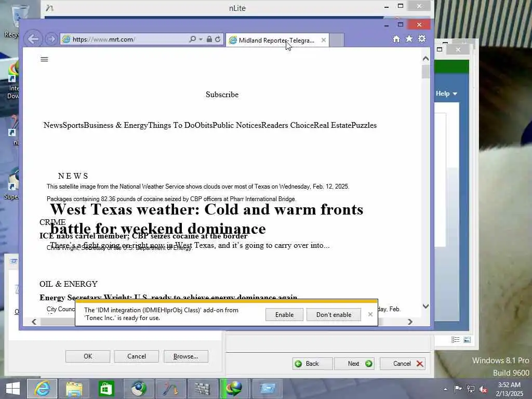Show hidden system tray icons
Viewport: 532px width, 399px height.
coord(445,389)
